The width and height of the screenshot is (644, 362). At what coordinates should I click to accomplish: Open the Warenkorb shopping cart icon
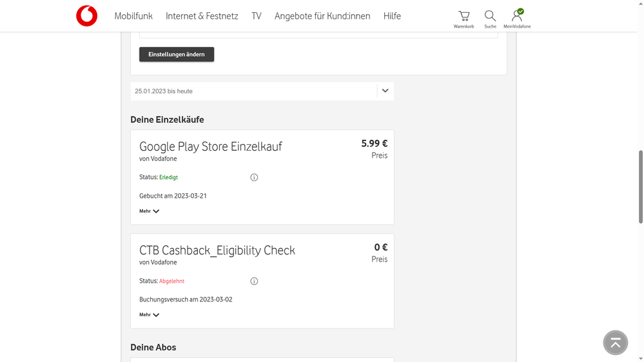click(463, 15)
